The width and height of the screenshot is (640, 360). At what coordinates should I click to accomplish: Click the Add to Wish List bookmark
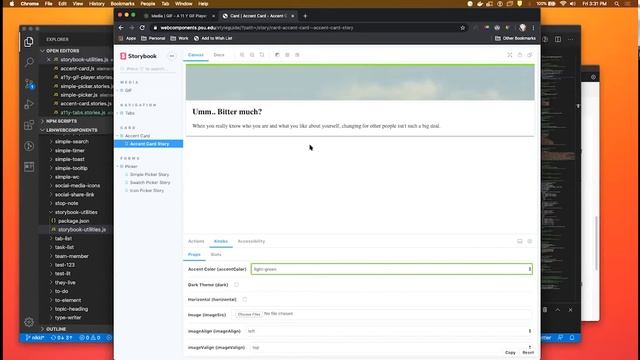click(x=213, y=38)
